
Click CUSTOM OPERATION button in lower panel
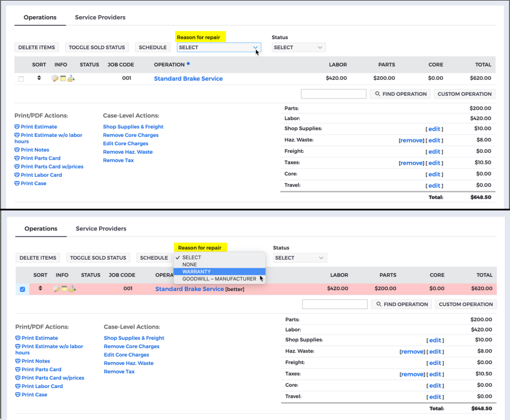click(466, 304)
